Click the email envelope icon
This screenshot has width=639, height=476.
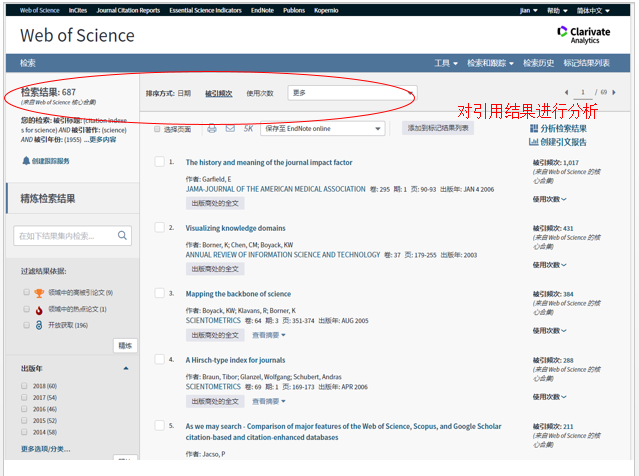tap(230, 128)
